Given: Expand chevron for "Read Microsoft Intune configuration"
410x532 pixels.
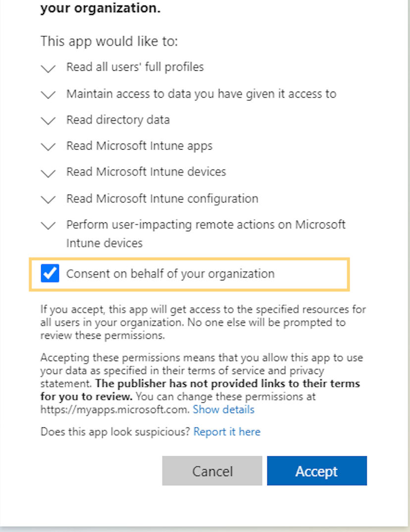Looking at the screenshot, I should pos(48,200).
